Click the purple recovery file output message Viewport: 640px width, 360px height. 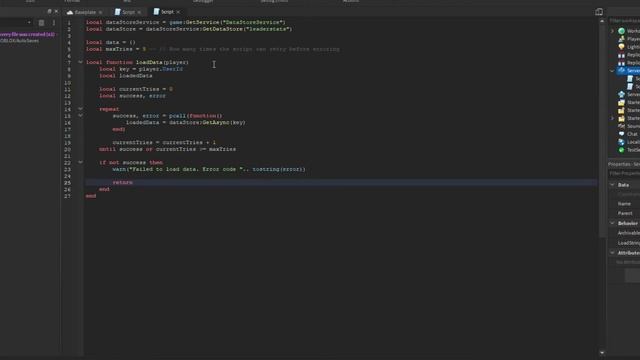(x=28, y=35)
